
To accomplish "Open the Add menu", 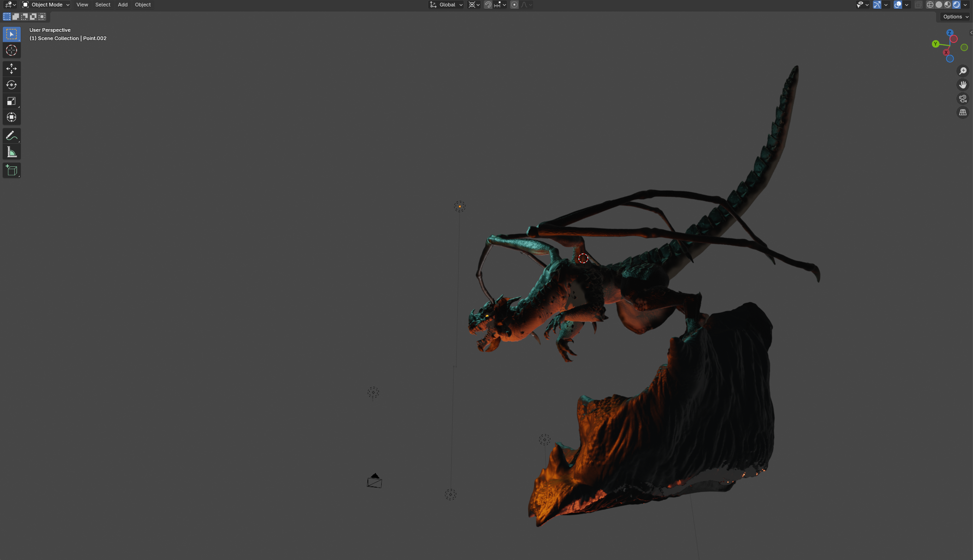I will pyautogui.click(x=123, y=5).
